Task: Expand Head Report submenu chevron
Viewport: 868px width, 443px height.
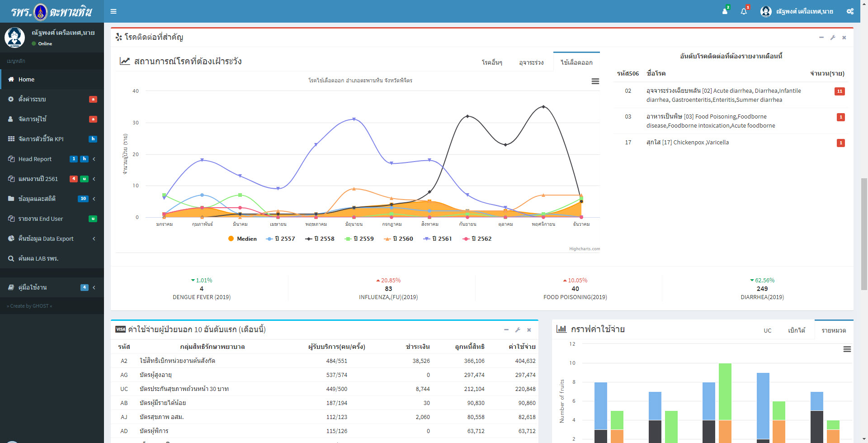Action: (94, 159)
